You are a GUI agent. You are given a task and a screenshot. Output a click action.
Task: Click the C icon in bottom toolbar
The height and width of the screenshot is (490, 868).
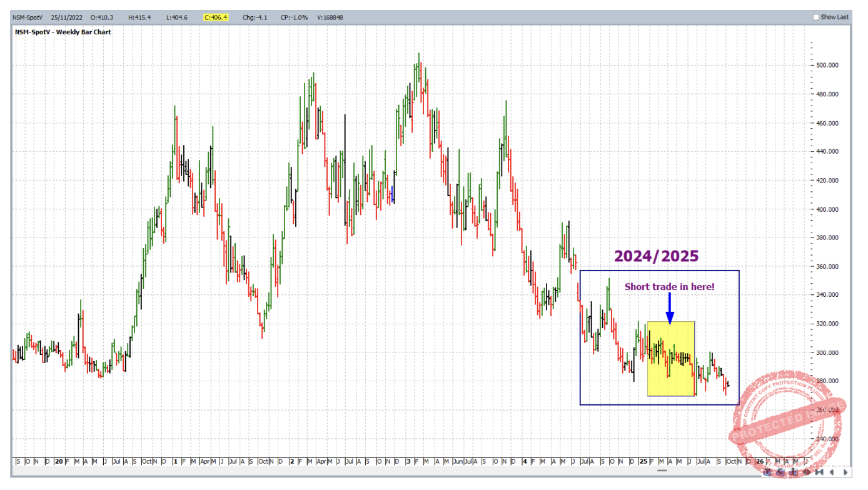[780, 472]
